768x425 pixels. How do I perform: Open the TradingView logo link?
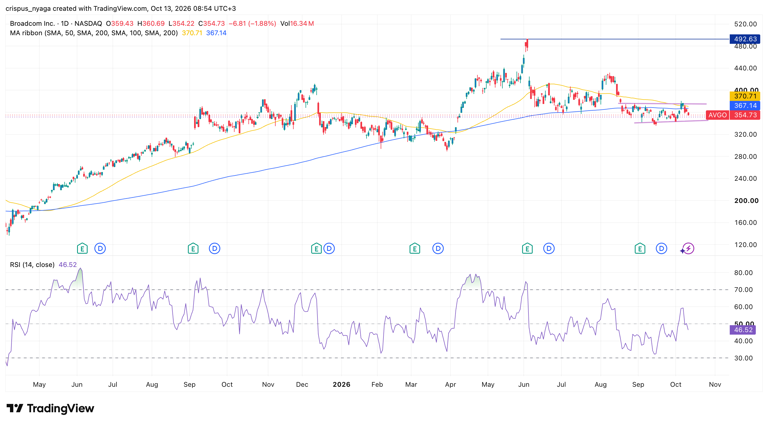point(50,408)
